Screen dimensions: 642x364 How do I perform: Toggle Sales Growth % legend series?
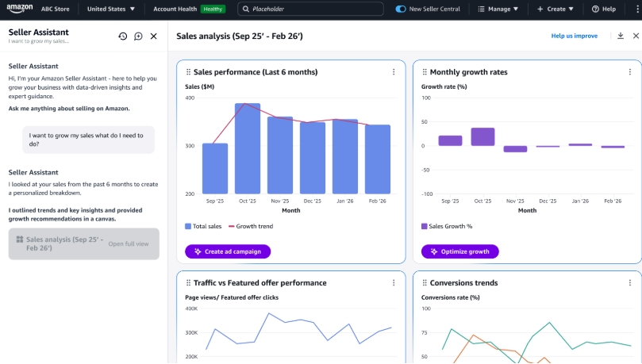tap(447, 226)
